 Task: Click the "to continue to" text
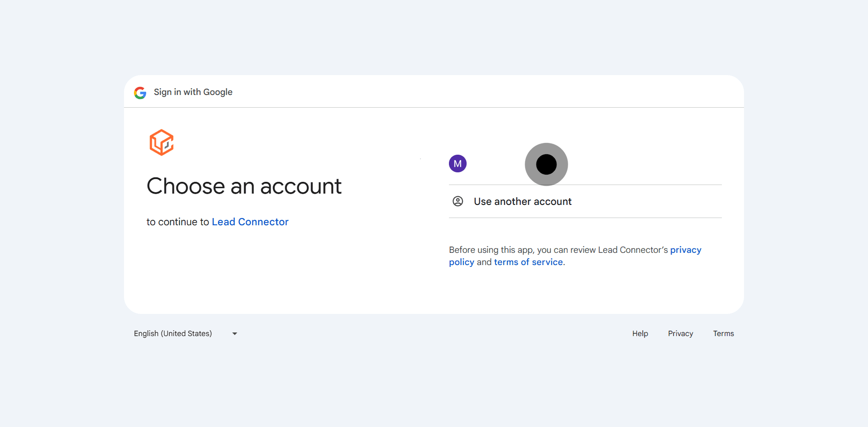tap(177, 222)
